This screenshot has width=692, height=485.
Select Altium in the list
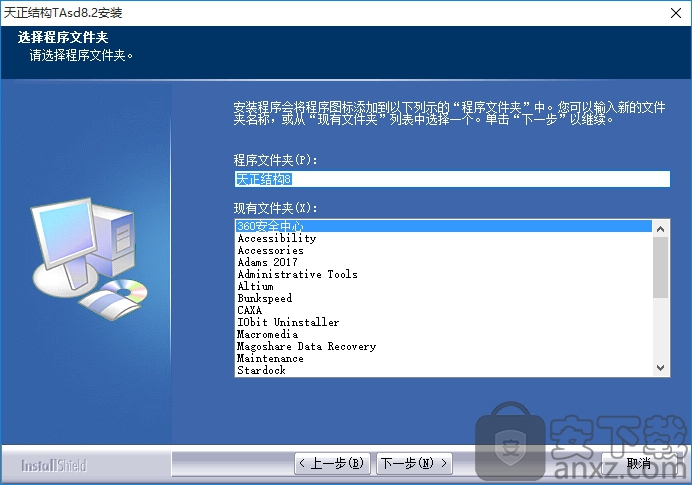[x=443, y=286]
